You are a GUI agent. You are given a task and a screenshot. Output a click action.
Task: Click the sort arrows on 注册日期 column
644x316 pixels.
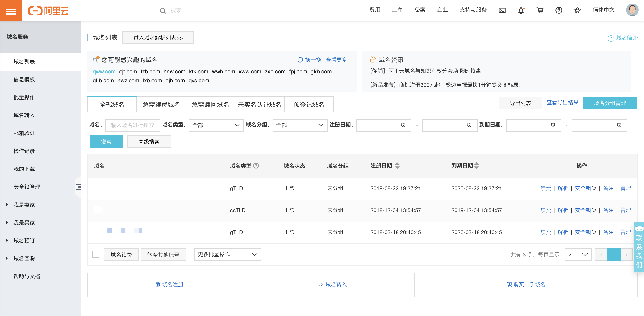[397, 165]
